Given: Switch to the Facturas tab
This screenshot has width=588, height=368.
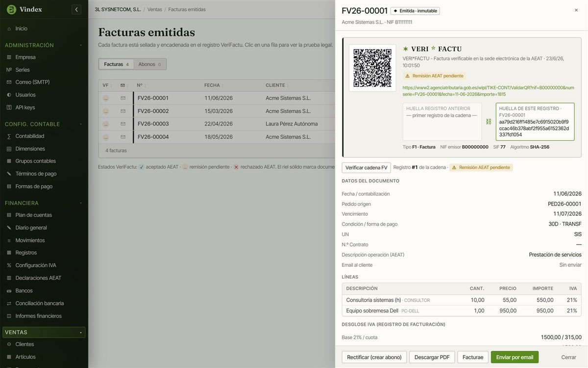Looking at the screenshot, I should click(x=117, y=64).
